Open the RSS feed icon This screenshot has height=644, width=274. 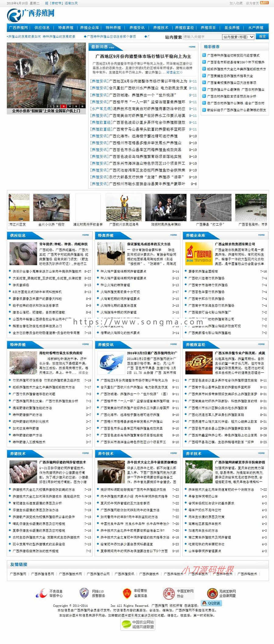tap(264, 3)
